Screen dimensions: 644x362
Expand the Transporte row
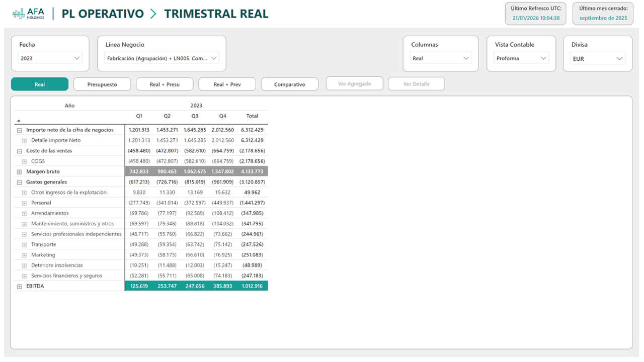(x=24, y=245)
